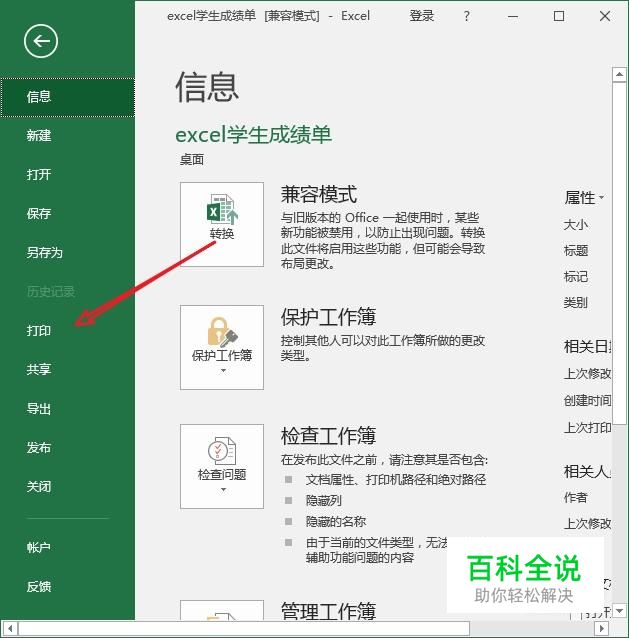Viewport: 629px width, 638px height.
Task: Click the horizontal scrollbar right arrow
Action: (602, 628)
